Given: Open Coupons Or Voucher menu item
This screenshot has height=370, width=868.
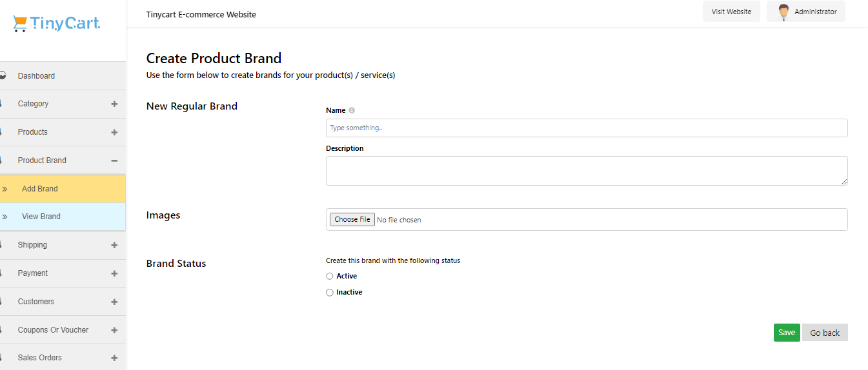Looking at the screenshot, I should click(63, 330).
